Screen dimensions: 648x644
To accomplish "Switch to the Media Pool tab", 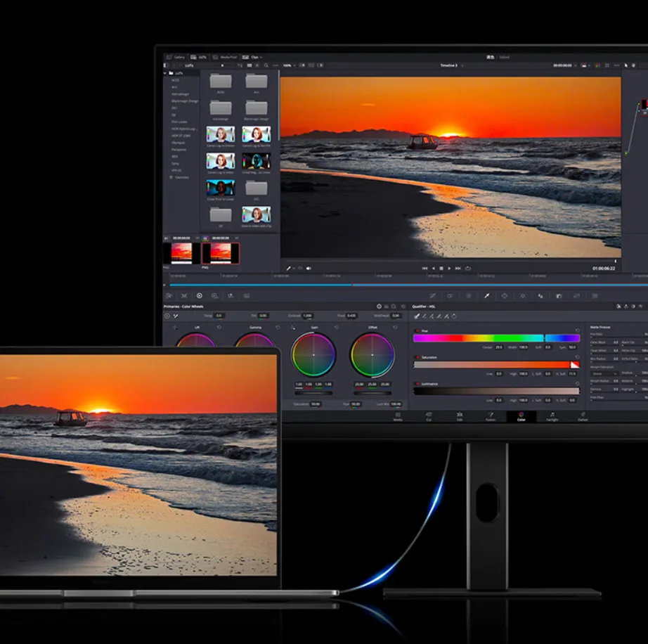I will [226, 57].
